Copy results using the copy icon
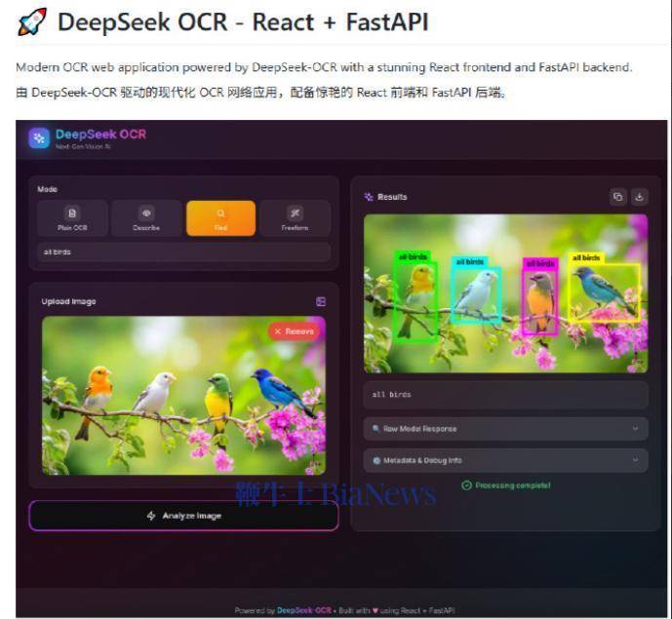The image size is (672, 619). coord(617,197)
